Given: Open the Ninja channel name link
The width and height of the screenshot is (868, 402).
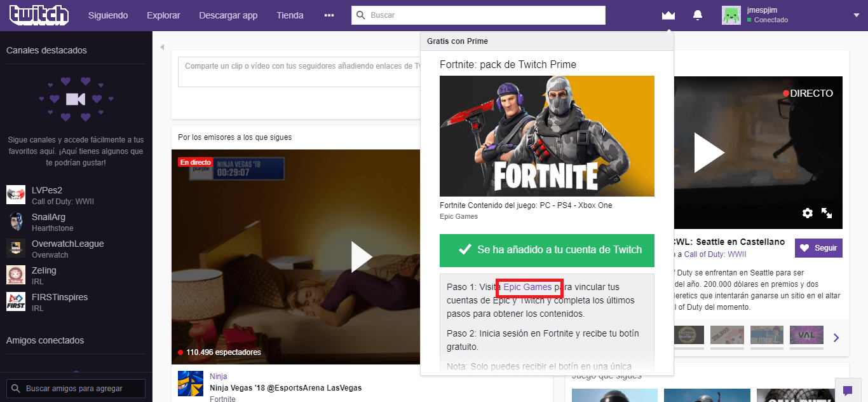Looking at the screenshot, I should 219,377.
